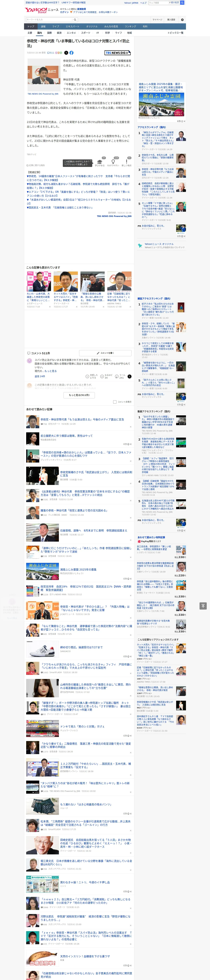Expand top comment via もっと見る

(51, 371)
